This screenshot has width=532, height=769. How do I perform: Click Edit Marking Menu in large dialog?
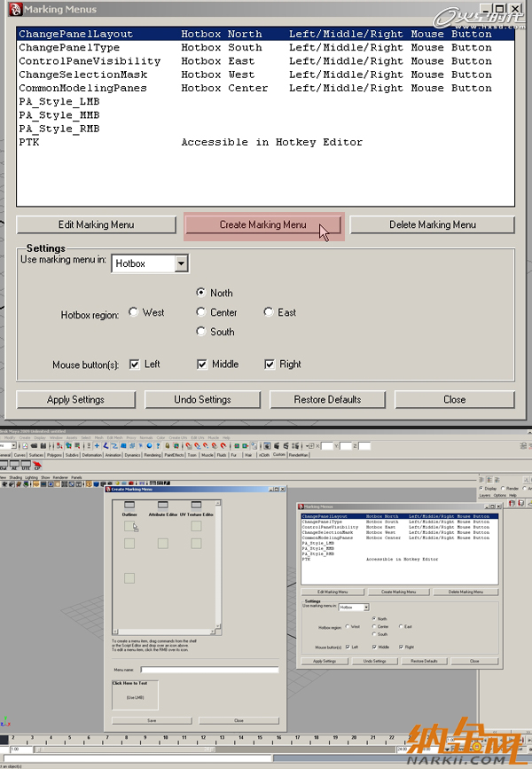click(96, 224)
